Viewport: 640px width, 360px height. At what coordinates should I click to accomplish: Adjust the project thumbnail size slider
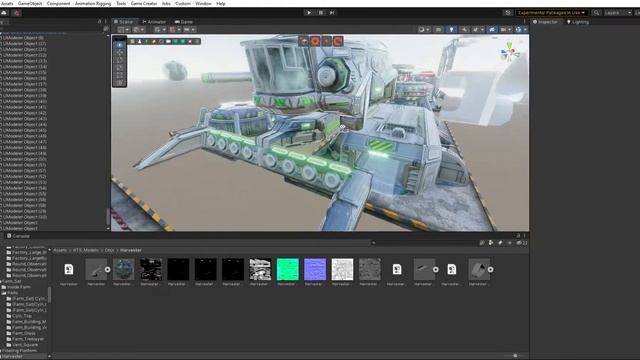pyautogui.click(x=515, y=356)
